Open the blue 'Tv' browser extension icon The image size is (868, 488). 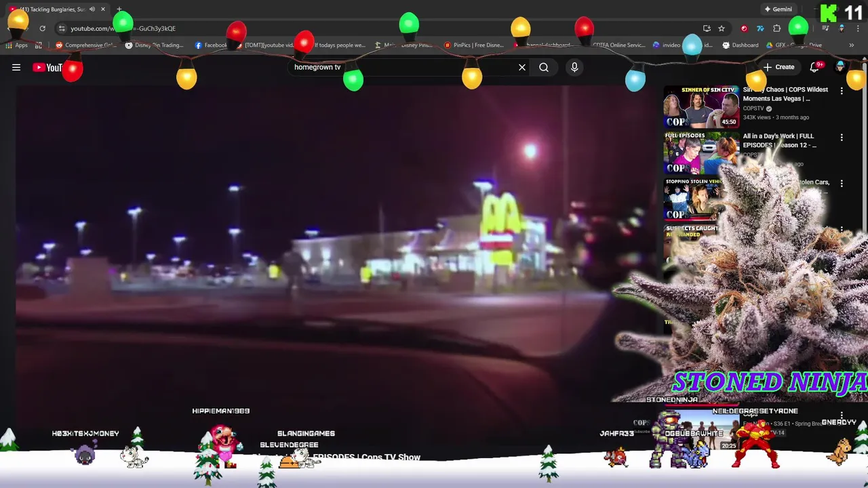(760, 28)
